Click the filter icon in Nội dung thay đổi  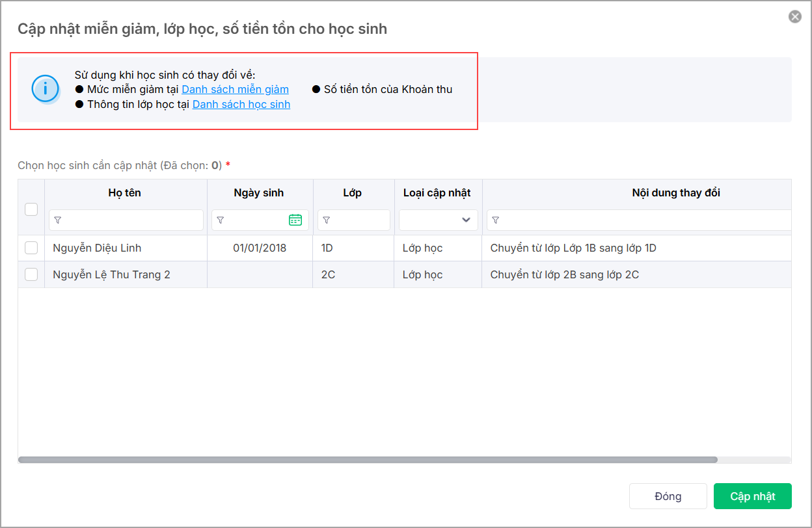[x=495, y=220]
